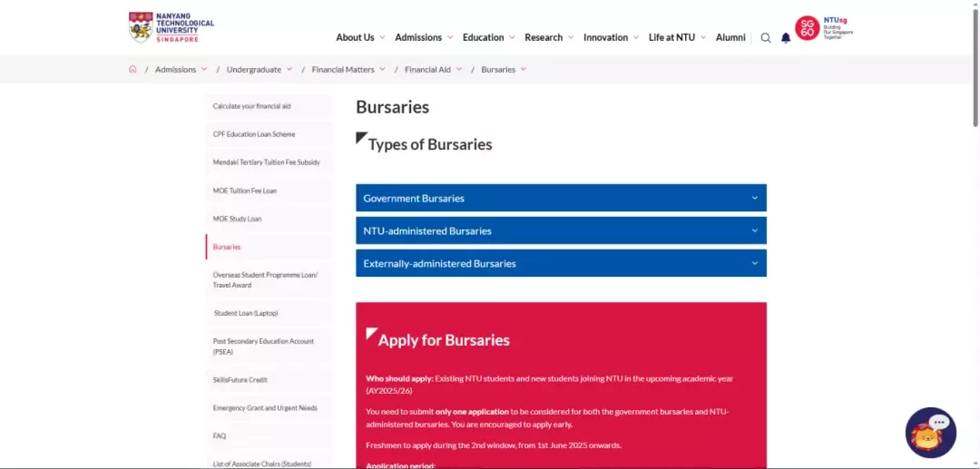The width and height of the screenshot is (980, 469).
Task: Click the Types of Bursaries heading
Action: pyautogui.click(x=430, y=144)
